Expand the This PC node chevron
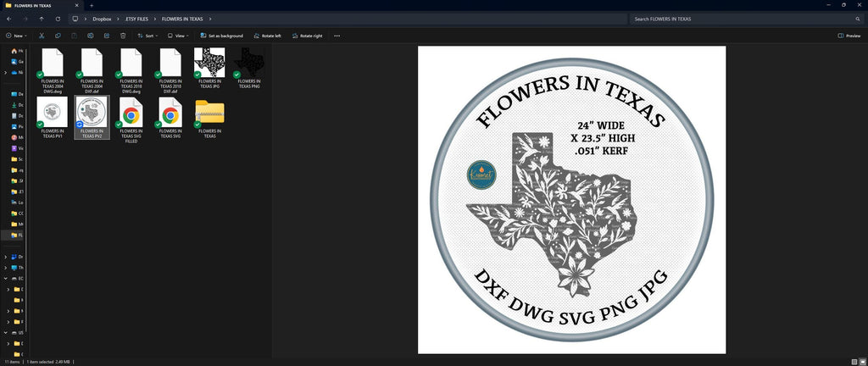The image size is (868, 366). (x=6, y=268)
